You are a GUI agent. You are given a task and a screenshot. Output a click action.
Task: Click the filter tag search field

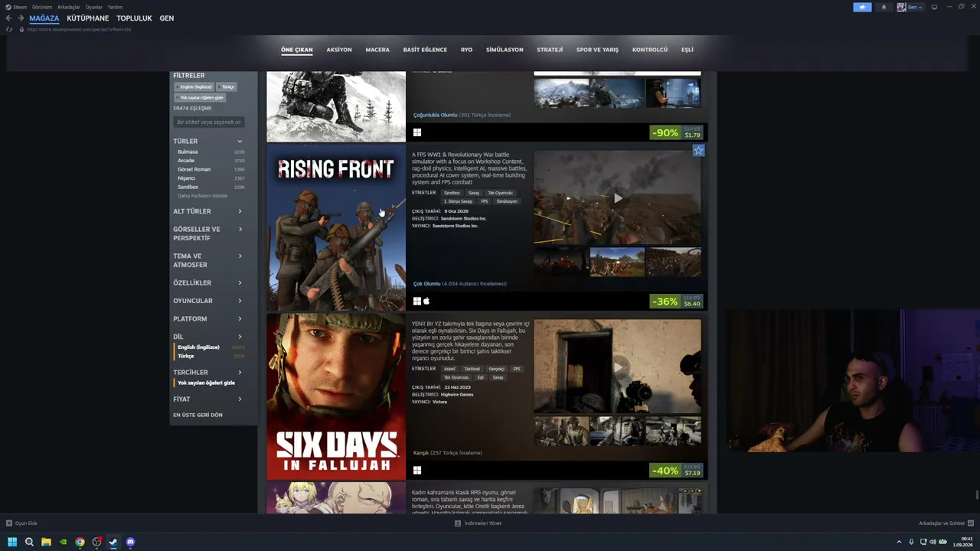coord(209,122)
